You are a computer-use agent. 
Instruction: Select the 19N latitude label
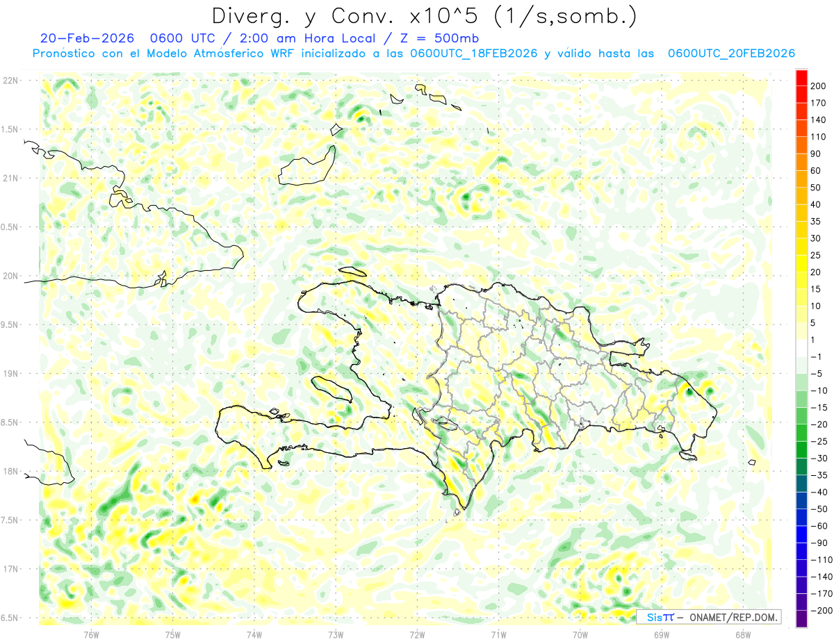coord(10,374)
